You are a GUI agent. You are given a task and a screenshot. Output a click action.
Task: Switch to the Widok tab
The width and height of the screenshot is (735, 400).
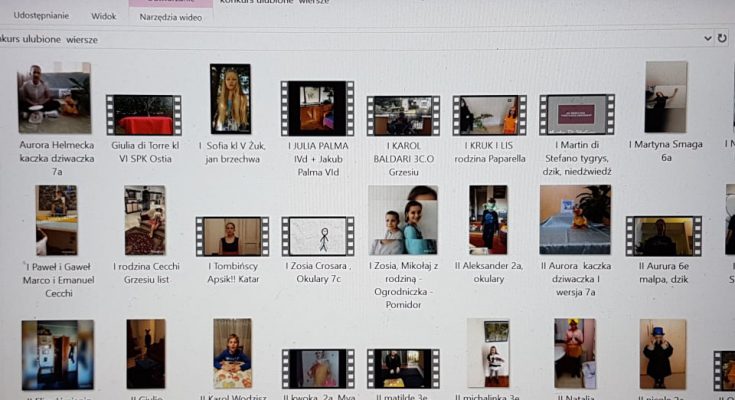pos(104,16)
